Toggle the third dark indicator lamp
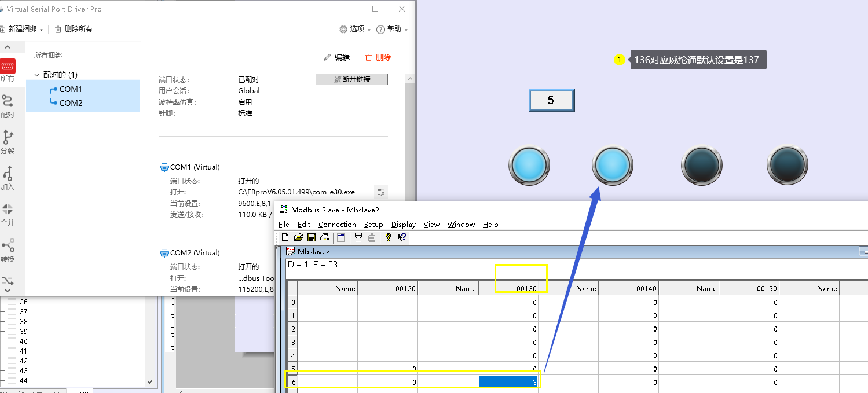This screenshot has height=393, width=868. point(701,166)
